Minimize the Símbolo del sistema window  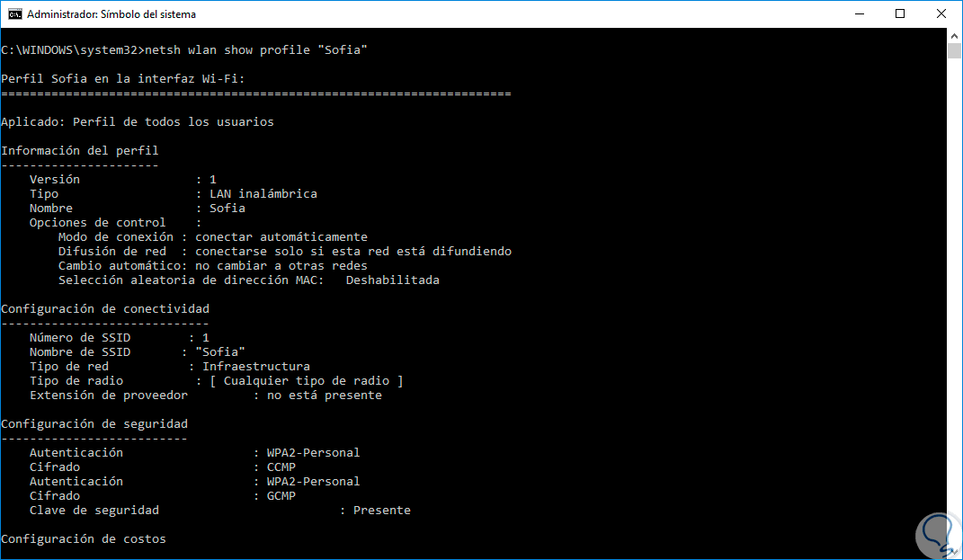coord(858,14)
